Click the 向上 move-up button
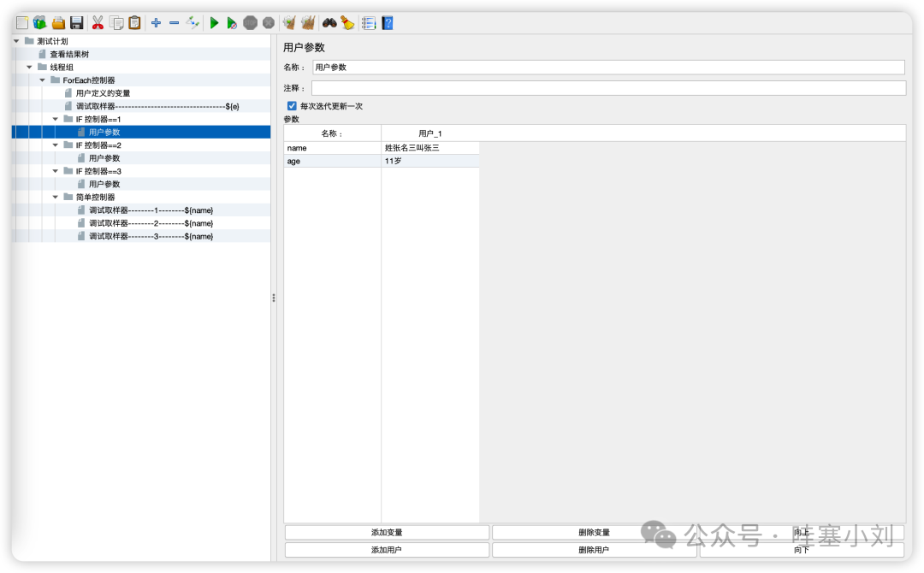The width and height of the screenshot is (924, 573). [802, 532]
